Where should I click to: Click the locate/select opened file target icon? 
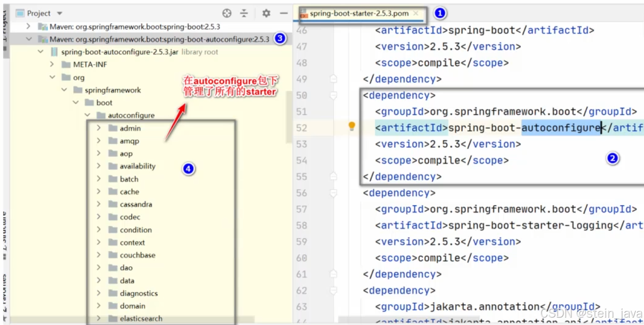[x=227, y=13]
